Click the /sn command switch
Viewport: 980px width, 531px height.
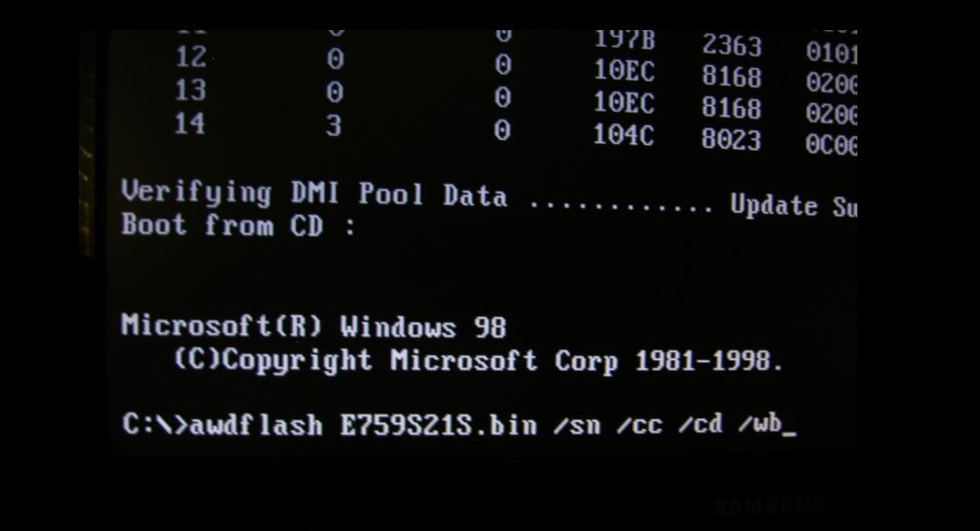pyautogui.click(x=577, y=425)
